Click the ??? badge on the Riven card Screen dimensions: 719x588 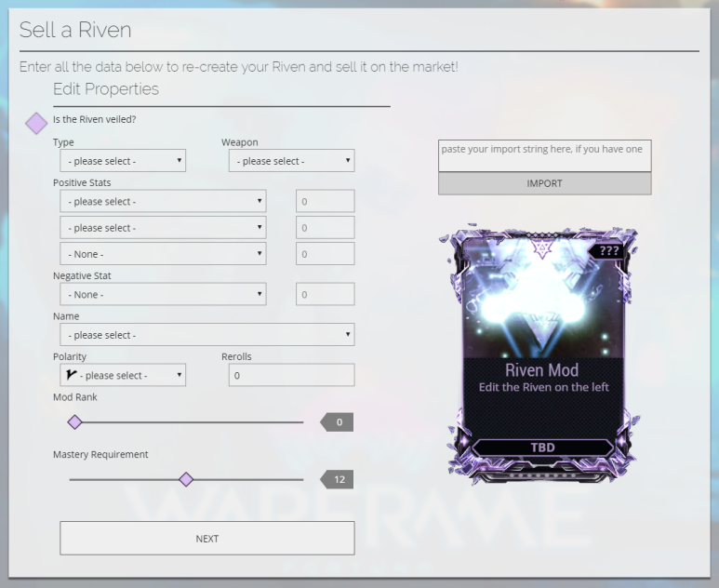click(x=609, y=251)
